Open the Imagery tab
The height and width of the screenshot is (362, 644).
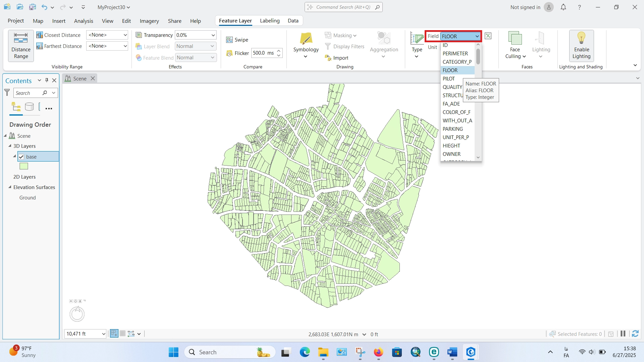click(x=149, y=21)
